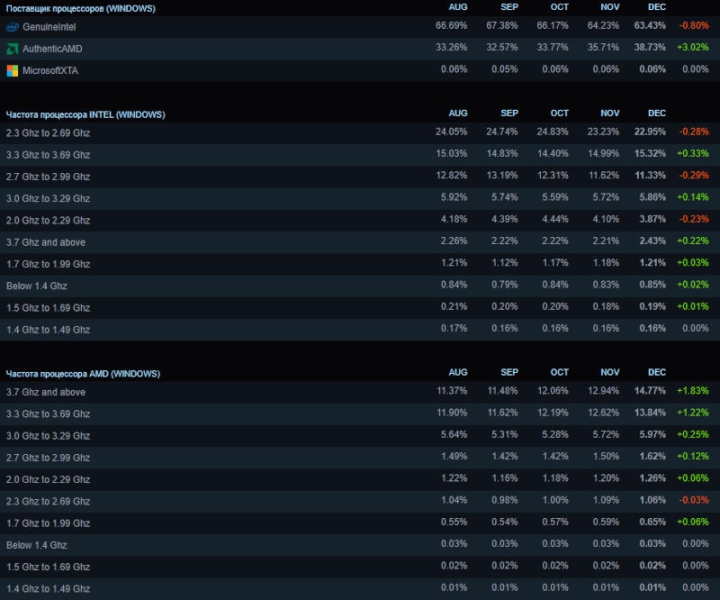720x600 pixels.
Task: Click the AUG column header in the vendor table
Action: coord(458,7)
